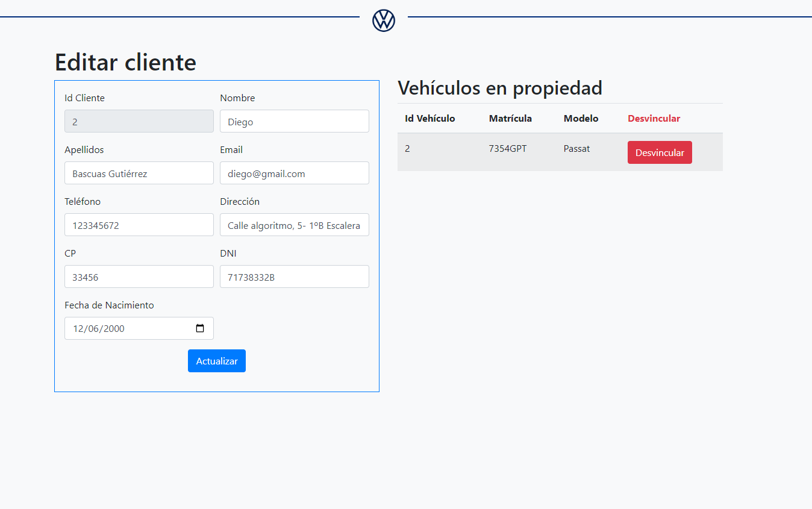
Task: Select the Dirección input field
Action: (x=294, y=225)
